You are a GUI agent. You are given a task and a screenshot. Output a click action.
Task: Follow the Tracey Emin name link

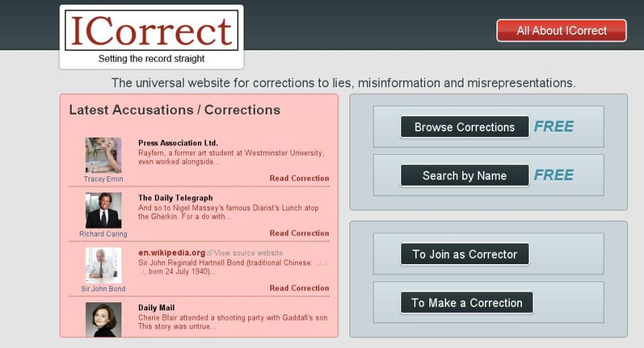[103, 179]
